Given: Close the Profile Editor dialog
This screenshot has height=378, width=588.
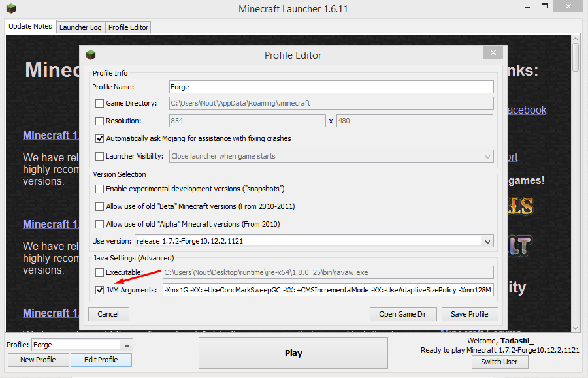Looking at the screenshot, I should [x=493, y=53].
